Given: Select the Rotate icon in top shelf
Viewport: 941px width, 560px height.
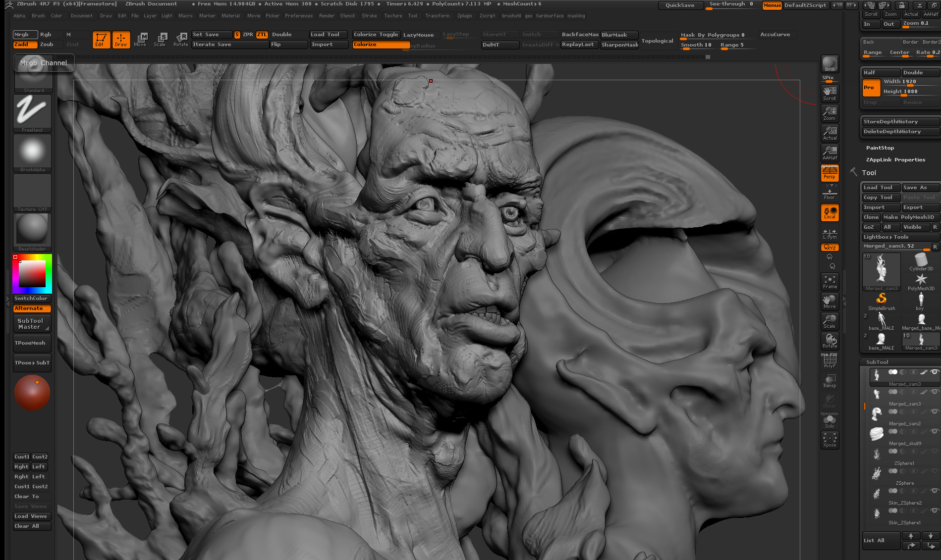Looking at the screenshot, I should pos(181,39).
